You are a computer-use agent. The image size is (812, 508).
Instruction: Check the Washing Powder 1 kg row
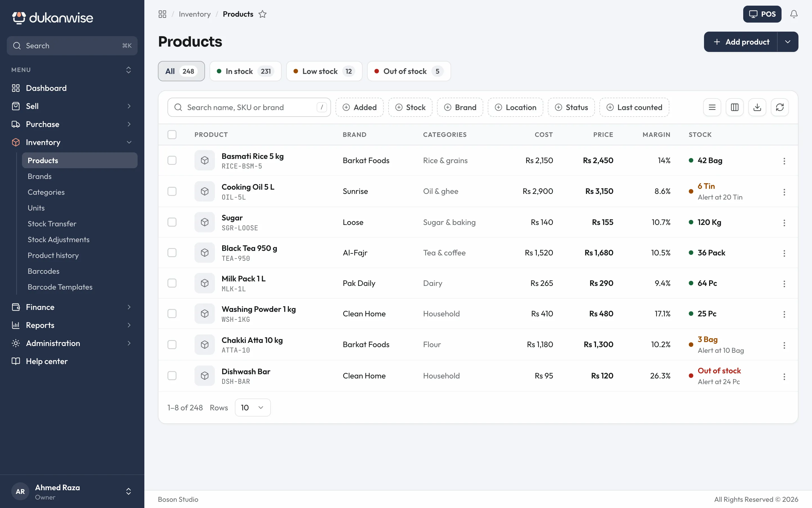click(172, 314)
